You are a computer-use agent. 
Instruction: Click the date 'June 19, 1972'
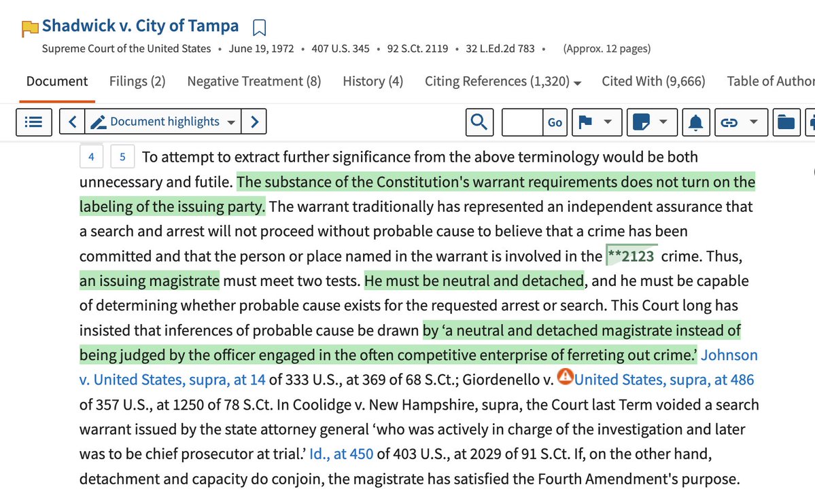pos(262,49)
